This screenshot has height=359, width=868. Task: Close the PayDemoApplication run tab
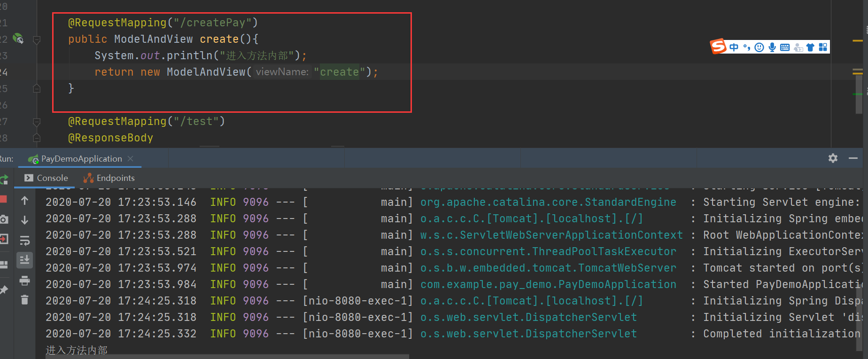tap(131, 159)
